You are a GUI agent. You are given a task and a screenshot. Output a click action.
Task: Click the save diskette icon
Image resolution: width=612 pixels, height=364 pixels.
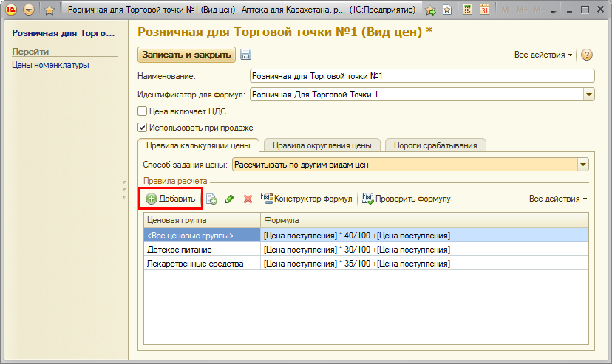click(x=246, y=55)
